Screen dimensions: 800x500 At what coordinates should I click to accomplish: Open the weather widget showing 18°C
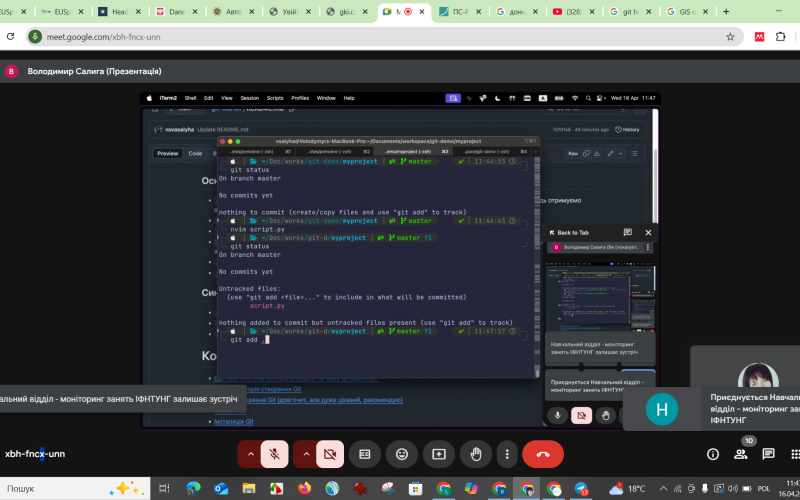[627, 489]
